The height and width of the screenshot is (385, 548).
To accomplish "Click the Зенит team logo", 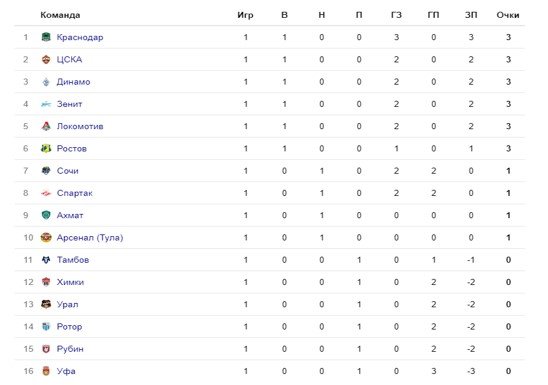I will 46,104.
